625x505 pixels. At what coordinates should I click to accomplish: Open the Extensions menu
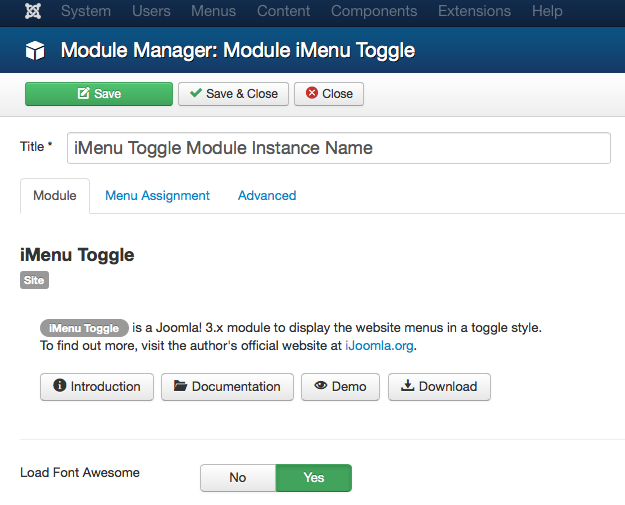pyautogui.click(x=474, y=11)
